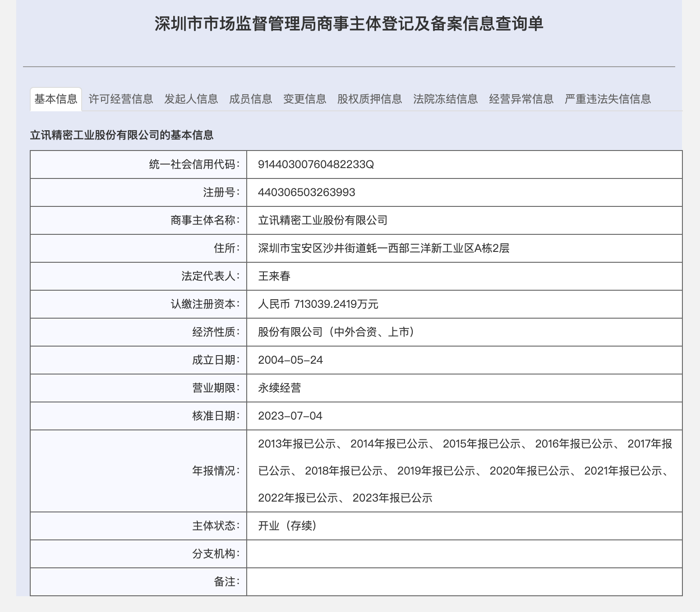Click the 商事主体名称 label
Image resolution: width=700 pixels, height=612 pixels.
[205, 220]
